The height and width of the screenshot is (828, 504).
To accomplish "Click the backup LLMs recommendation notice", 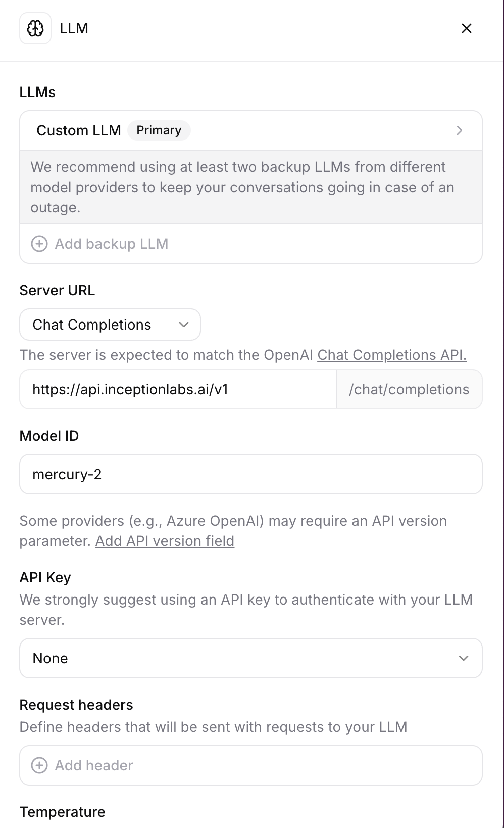I will pyautogui.click(x=251, y=187).
